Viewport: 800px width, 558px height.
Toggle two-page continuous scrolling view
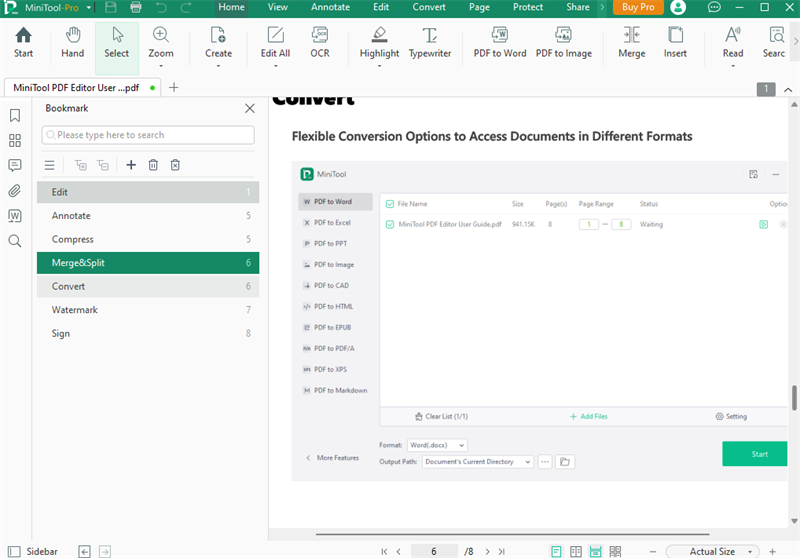coord(615,551)
